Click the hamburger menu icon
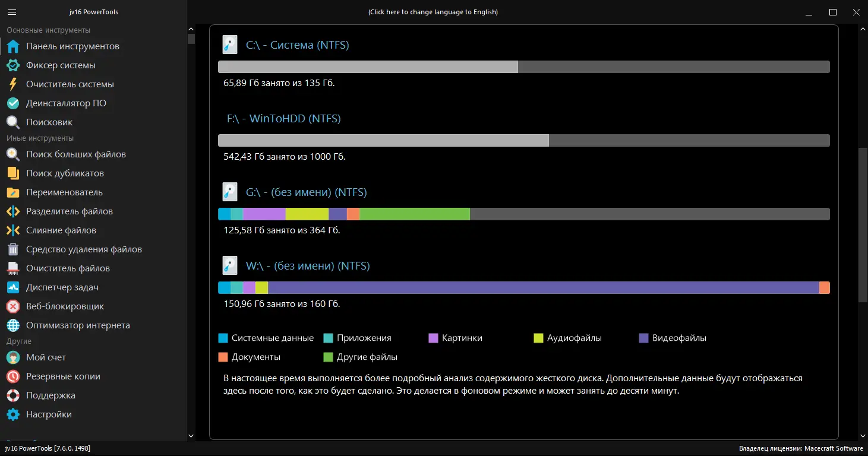 pyautogui.click(x=12, y=12)
